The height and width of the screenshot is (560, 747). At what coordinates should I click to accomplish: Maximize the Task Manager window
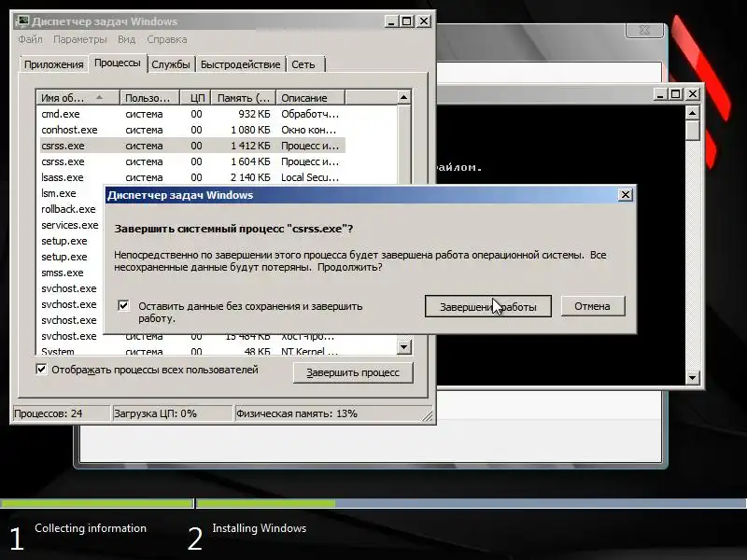(x=407, y=21)
